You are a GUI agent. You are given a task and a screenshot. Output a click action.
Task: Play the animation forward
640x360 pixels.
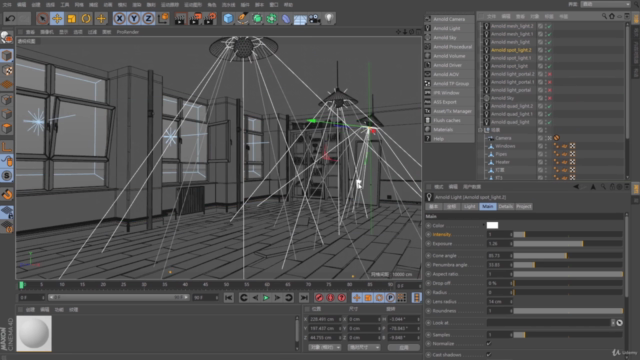click(x=266, y=298)
